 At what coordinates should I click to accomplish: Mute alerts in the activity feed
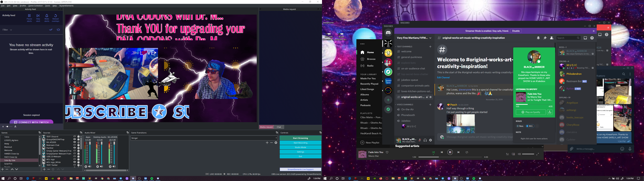[x=47, y=18]
